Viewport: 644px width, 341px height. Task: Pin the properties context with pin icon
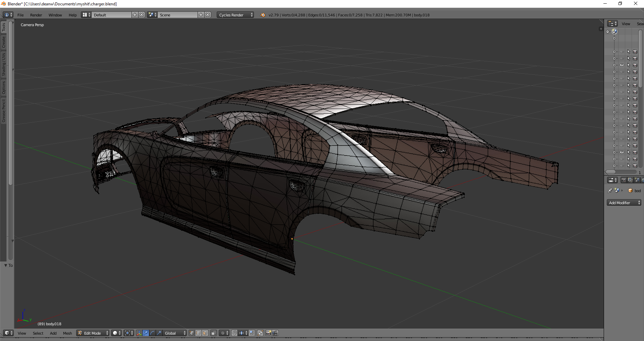click(610, 190)
